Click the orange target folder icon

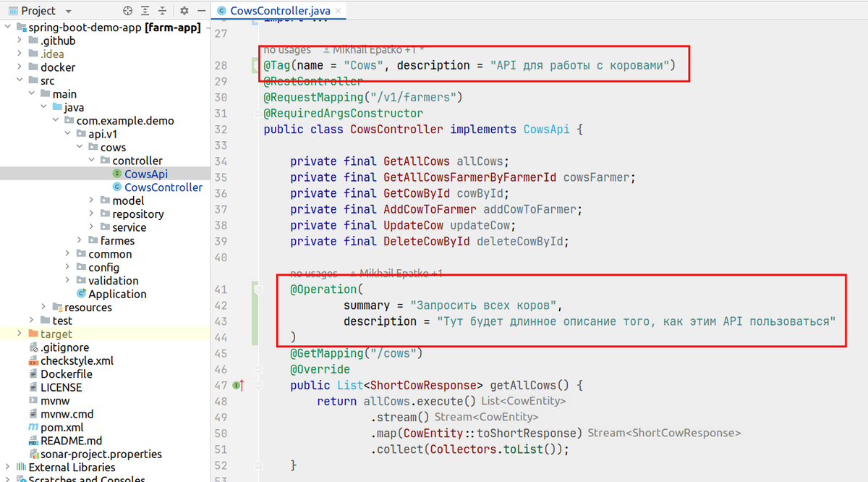[x=33, y=334]
